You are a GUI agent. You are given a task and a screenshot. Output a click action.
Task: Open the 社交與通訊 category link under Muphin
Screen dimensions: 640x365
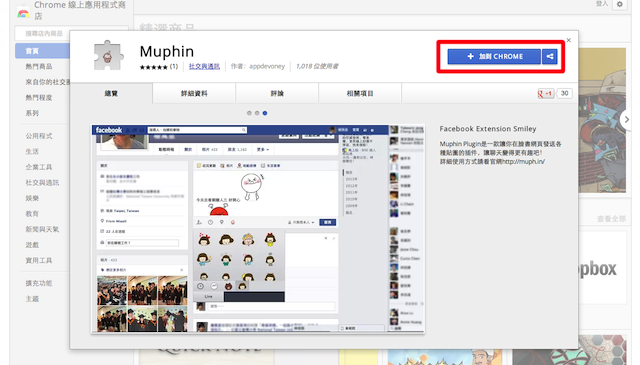204,66
